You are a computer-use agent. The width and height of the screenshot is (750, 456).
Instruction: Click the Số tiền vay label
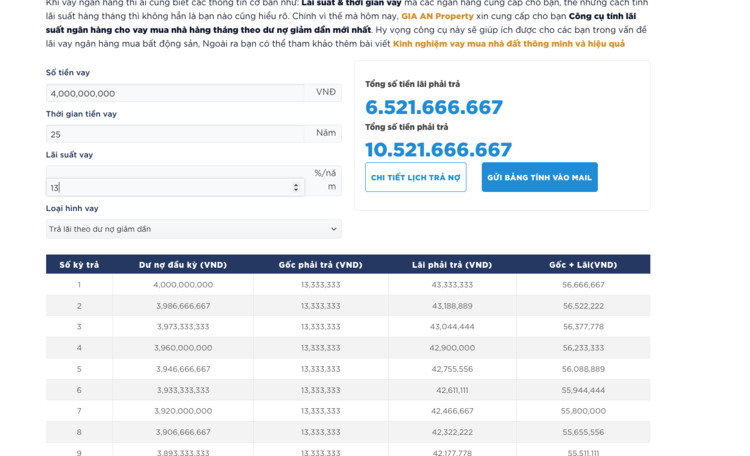[x=68, y=73]
